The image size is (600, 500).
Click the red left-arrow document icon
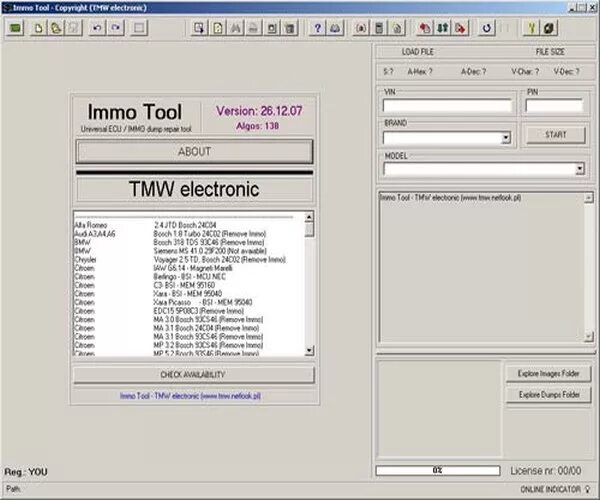click(x=425, y=28)
